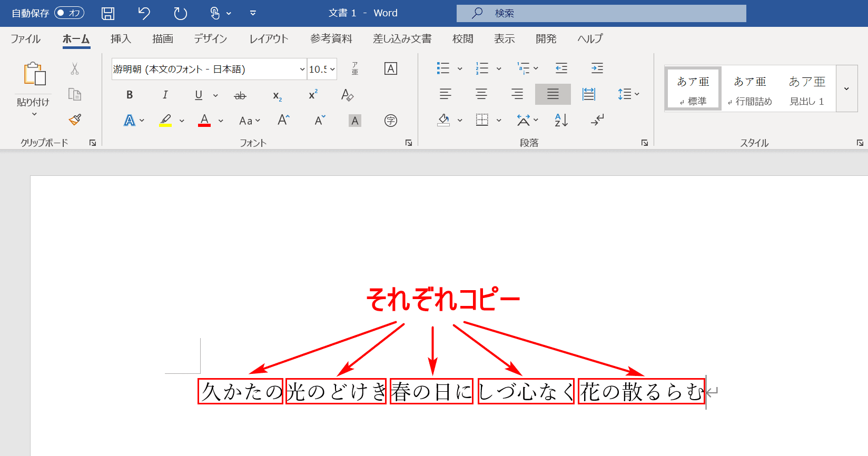This screenshot has width=868, height=456.
Task: Decrease font size icon
Action: coord(320,121)
